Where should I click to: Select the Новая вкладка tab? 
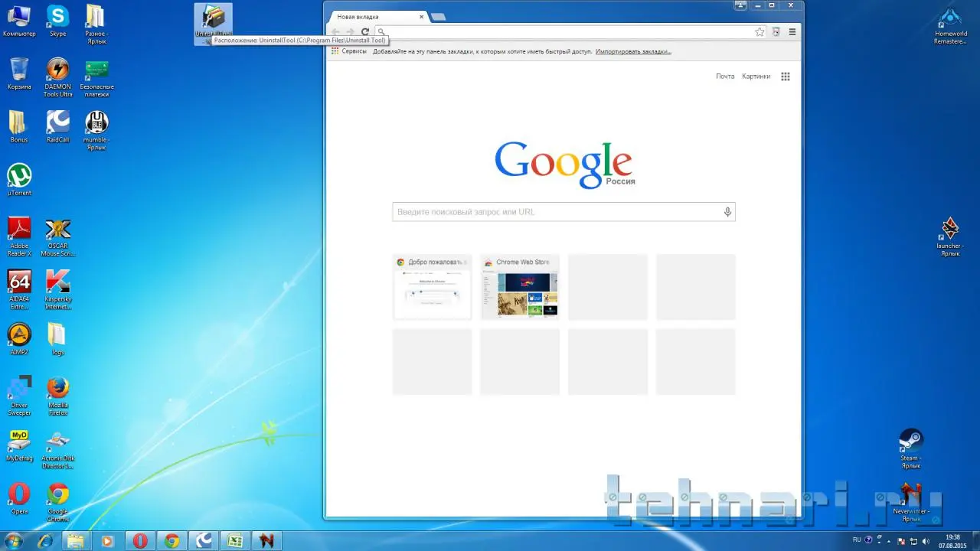(x=377, y=17)
